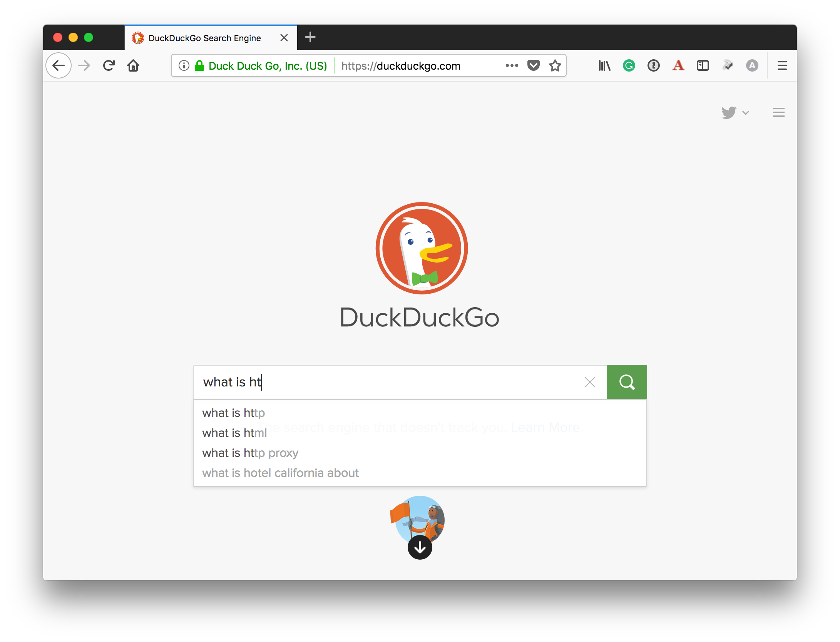Click the DuckDuckGo duck logo
This screenshot has width=840, height=642.
pyautogui.click(x=422, y=248)
